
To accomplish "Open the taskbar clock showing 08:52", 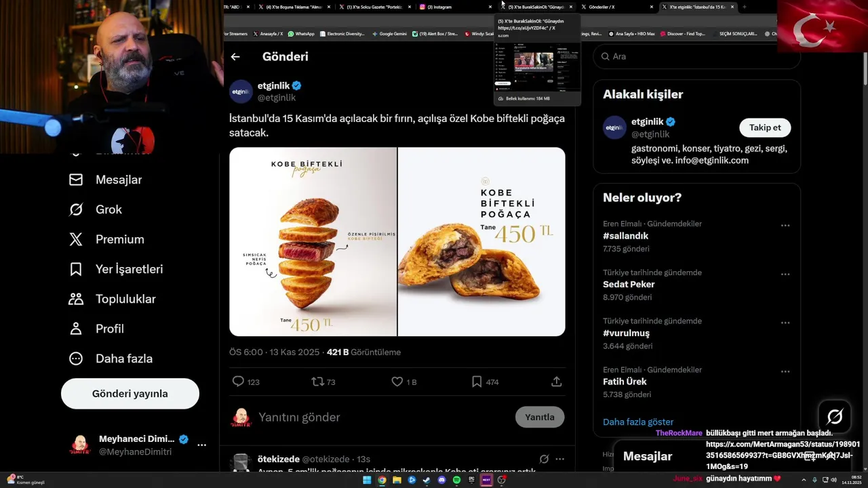I will coord(852,480).
